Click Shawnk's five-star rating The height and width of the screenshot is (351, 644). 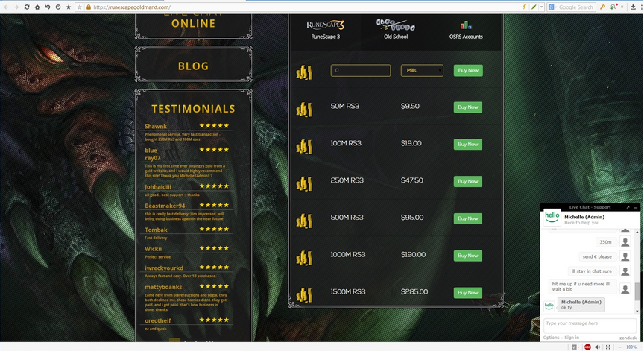(x=214, y=126)
